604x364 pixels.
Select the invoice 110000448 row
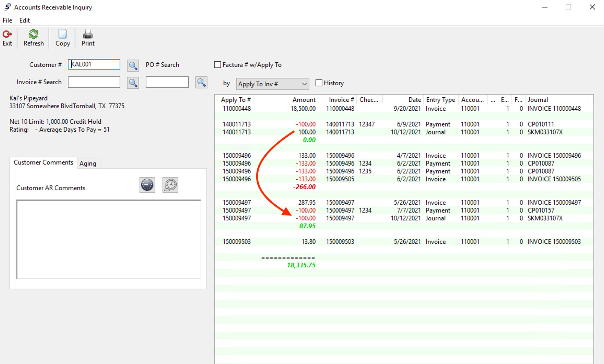coord(340,109)
